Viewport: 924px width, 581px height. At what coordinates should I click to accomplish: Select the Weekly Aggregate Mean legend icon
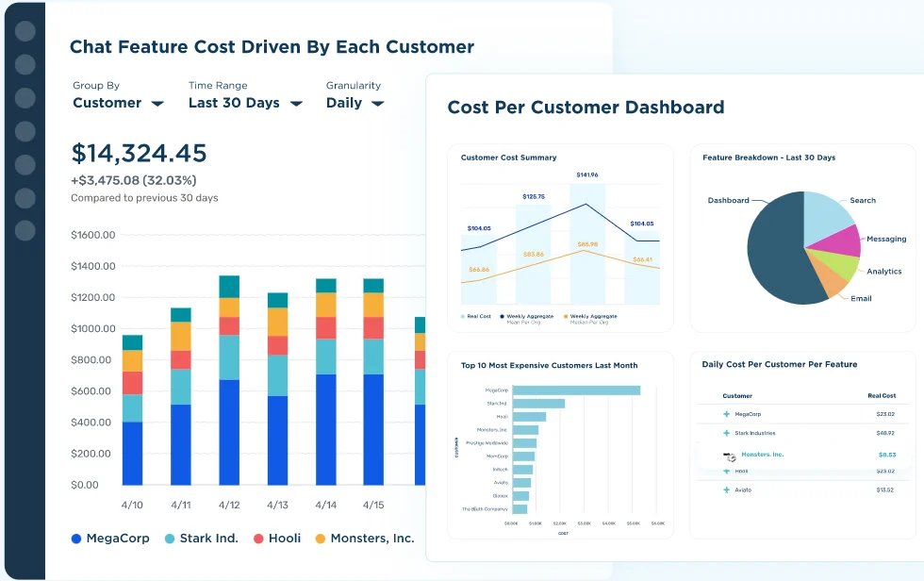(502, 316)
